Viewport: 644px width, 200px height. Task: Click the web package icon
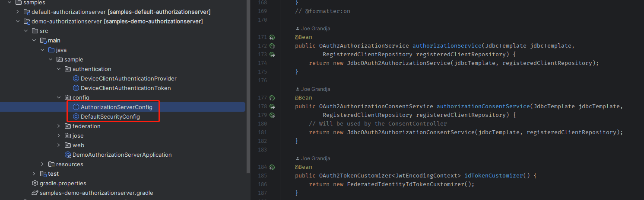68,145
